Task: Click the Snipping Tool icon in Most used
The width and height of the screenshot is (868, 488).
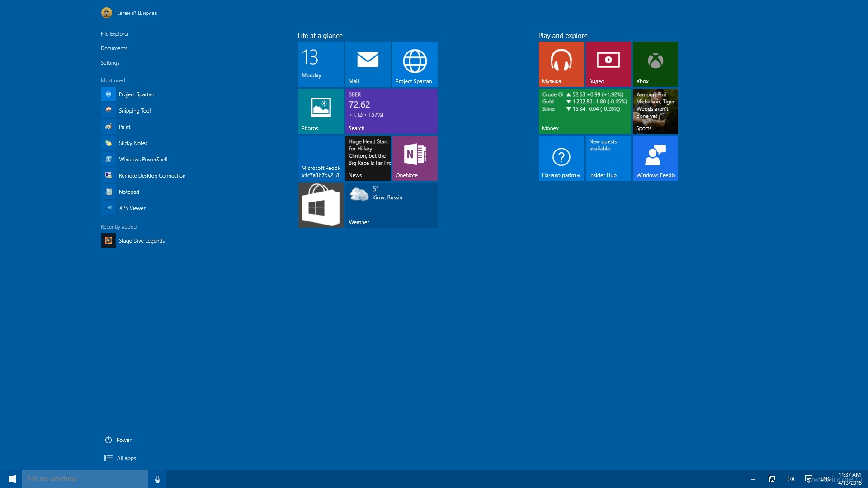Action: pos(108,111)
